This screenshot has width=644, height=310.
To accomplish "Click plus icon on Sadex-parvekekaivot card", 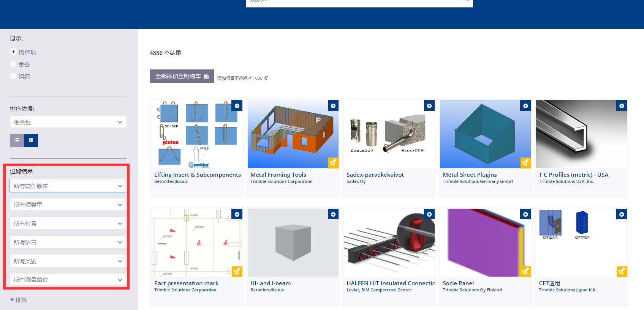I will 429,106.
